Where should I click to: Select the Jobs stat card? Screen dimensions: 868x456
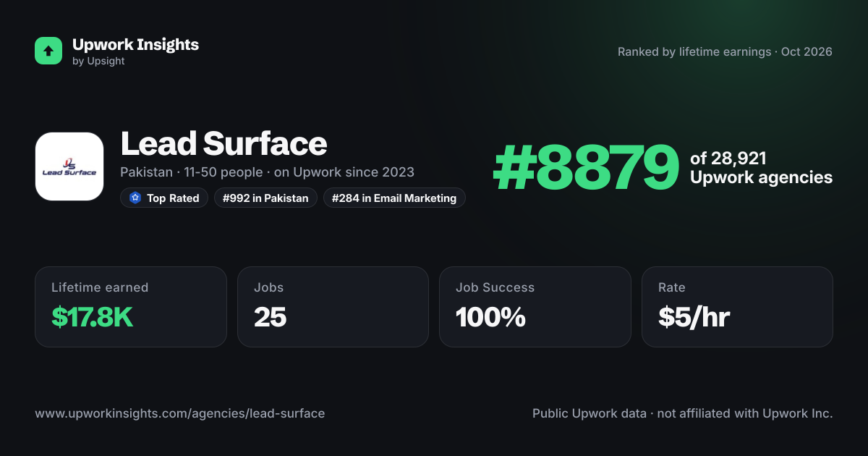point(333,307)
